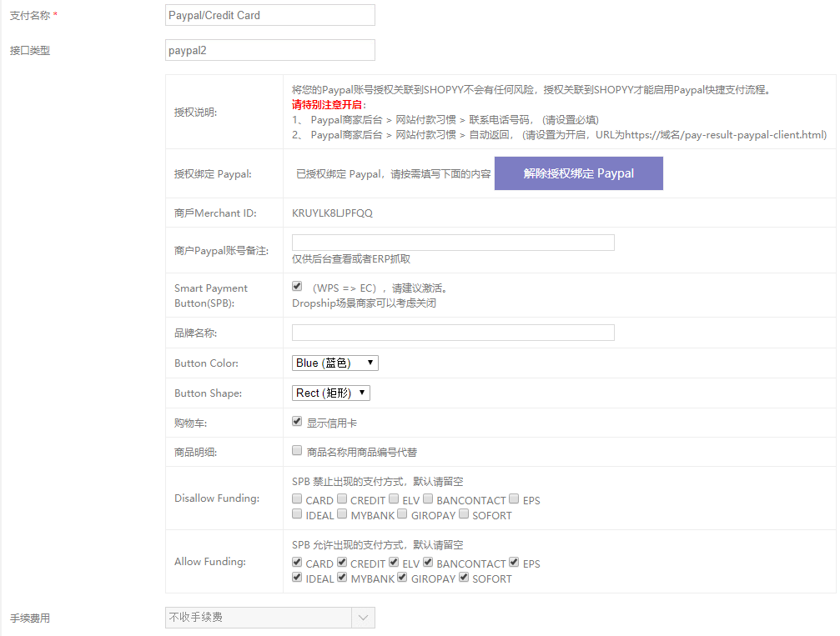Toggle the 显示信用卡 checkbox for 购物车
The image size is (840, 636).
coord(296,422)
